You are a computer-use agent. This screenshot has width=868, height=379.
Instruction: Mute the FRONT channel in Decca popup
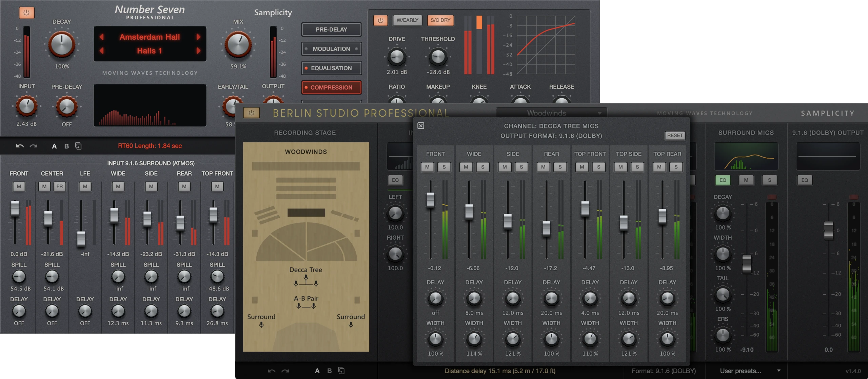click(x=427, y=167)
